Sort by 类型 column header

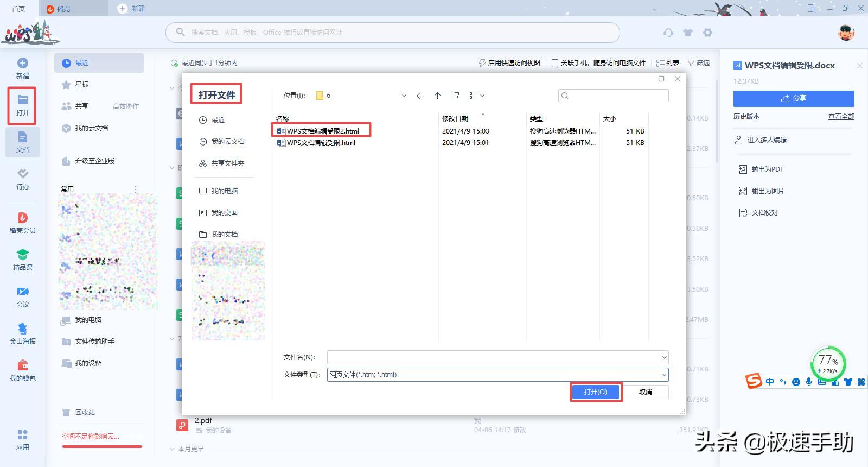pos(537,118)
